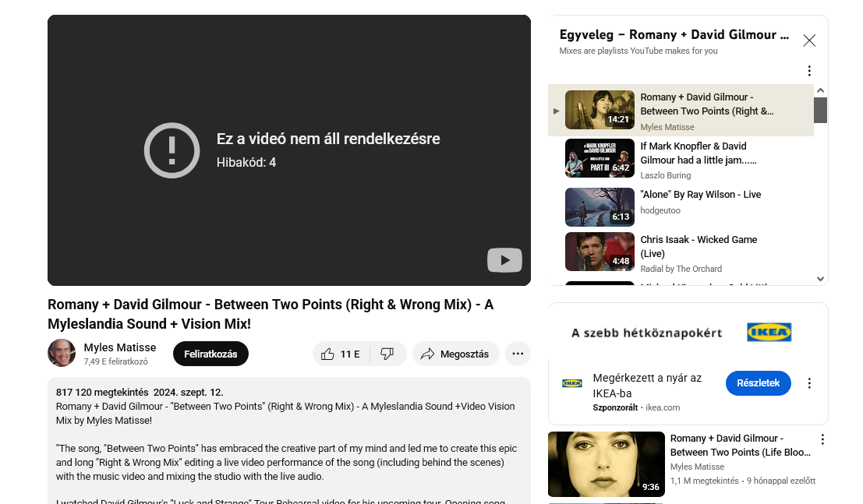This screenshot has width=863, height=504.
Task: Open Myles Matisse channel avatar
Action: click(x=61, y=353)
